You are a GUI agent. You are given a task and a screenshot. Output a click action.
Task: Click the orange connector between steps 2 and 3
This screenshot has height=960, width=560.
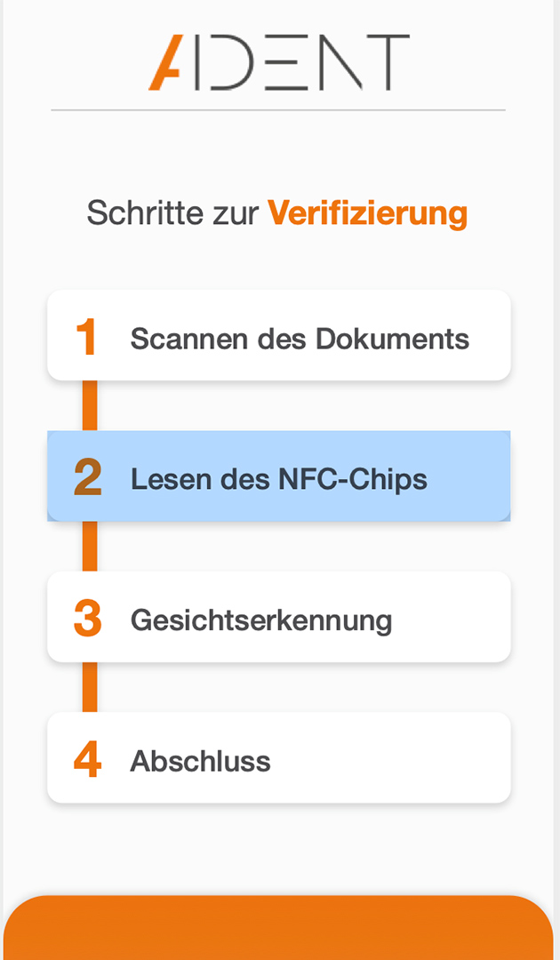click(x=90, y=546)
